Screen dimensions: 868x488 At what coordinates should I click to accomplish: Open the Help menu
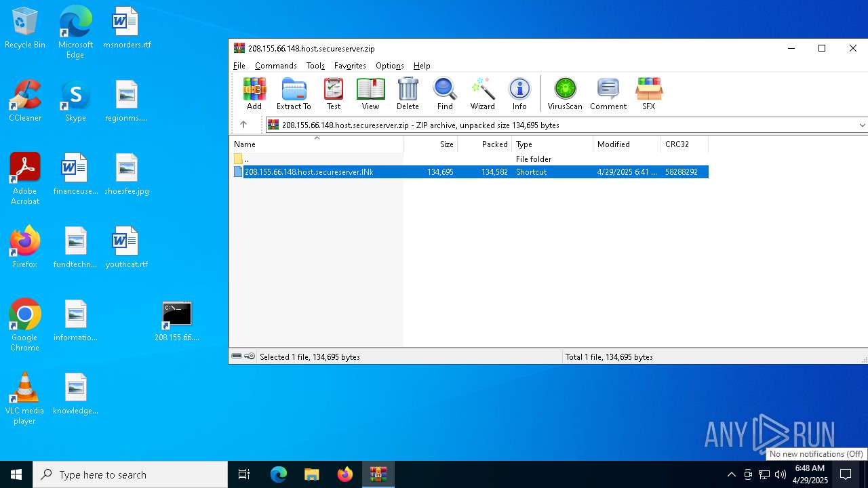[x=422, y=66]
